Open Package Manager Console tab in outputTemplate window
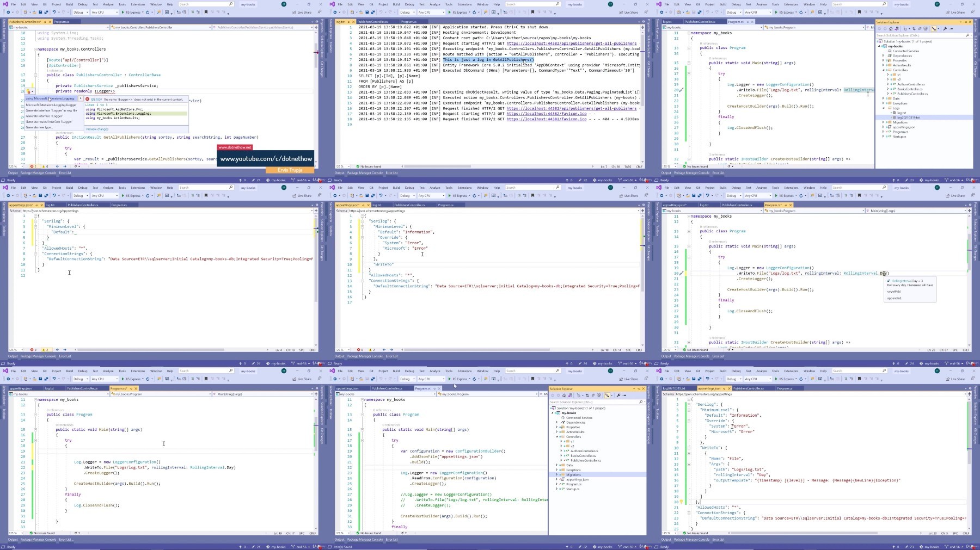 click(691, 540)
